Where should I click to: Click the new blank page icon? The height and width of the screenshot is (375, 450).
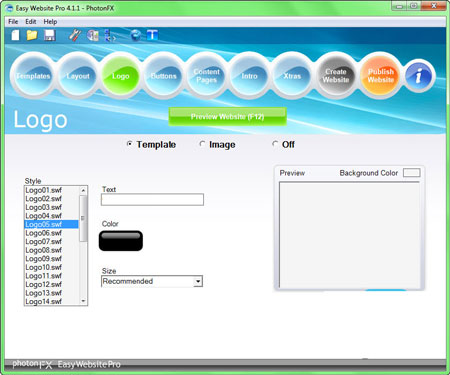pyautogui.click(x=15, y=35)
